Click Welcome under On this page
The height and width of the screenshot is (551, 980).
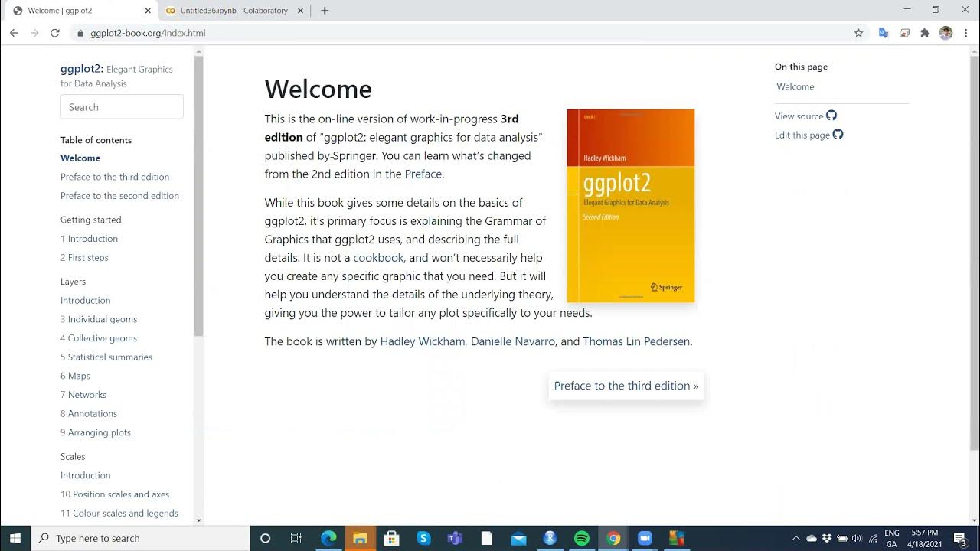click(795, 86)
